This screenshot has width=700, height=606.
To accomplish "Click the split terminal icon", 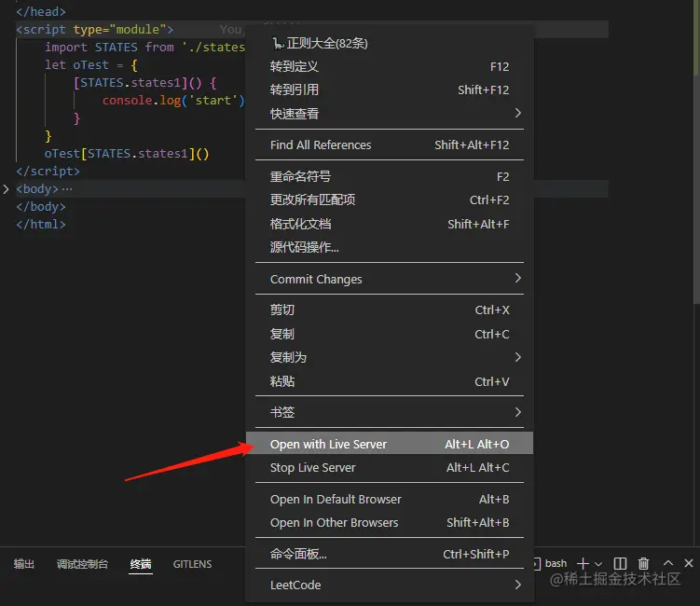I will coord(620,563).
